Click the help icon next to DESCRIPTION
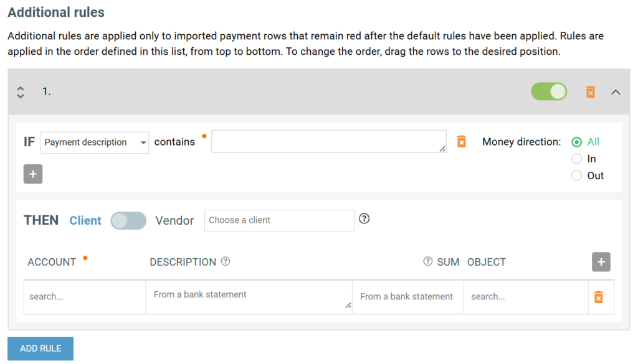Viewport: 638px width, 364px height. point(226,261)
